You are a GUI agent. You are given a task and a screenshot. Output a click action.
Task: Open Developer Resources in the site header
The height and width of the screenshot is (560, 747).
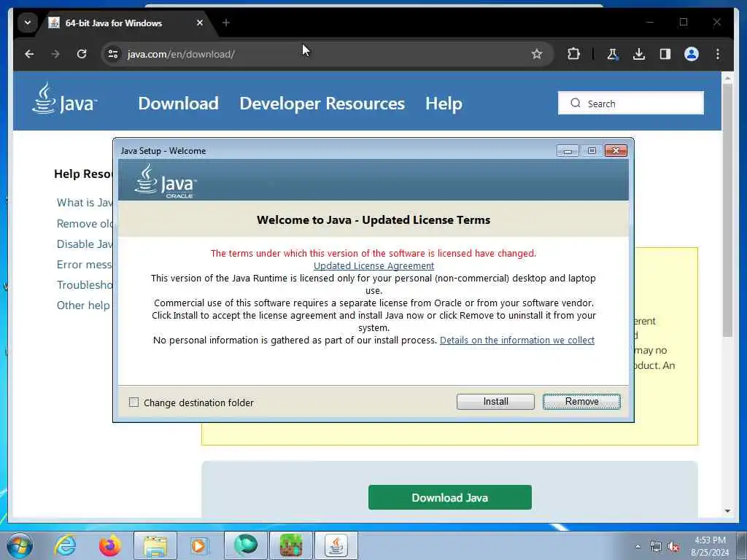[x=322, y=104]
